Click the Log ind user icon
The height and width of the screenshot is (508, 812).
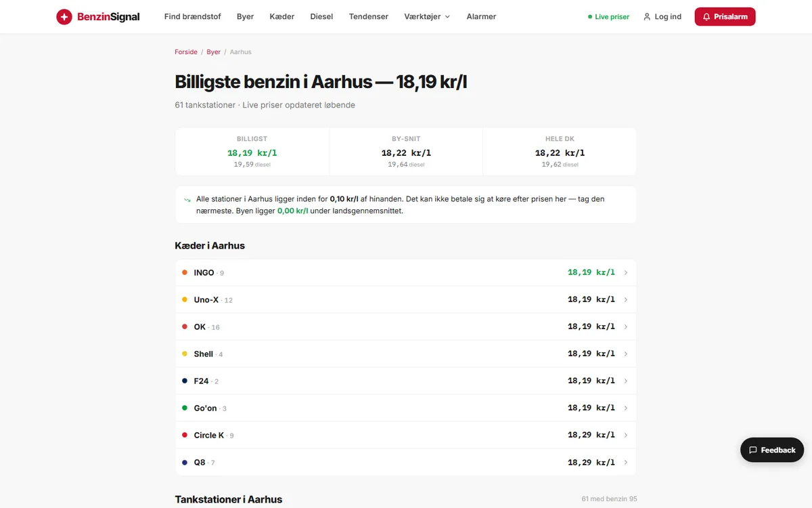click(647, 17)
